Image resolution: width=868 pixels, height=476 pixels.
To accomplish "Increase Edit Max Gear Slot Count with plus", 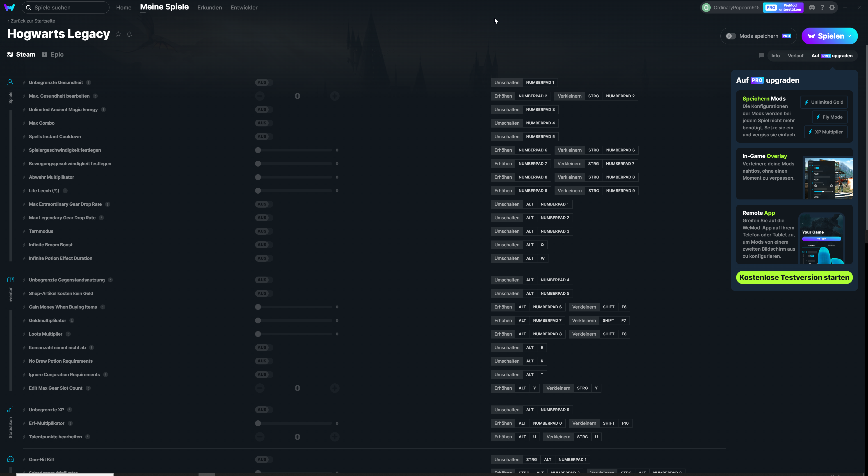I will click(x=335, y=388).
